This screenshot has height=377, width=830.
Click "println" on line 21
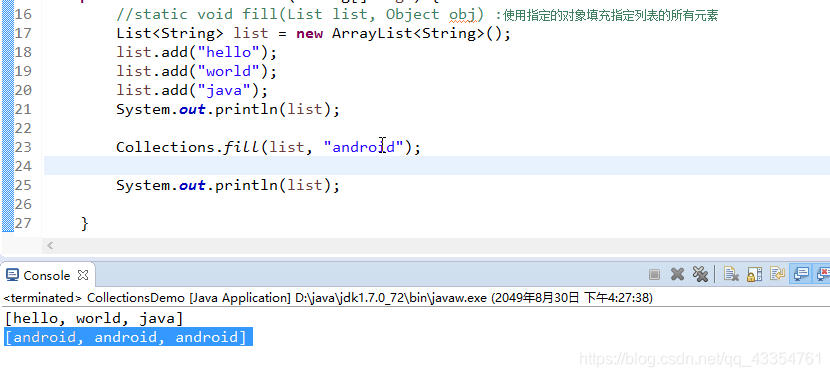click(246, 109)
